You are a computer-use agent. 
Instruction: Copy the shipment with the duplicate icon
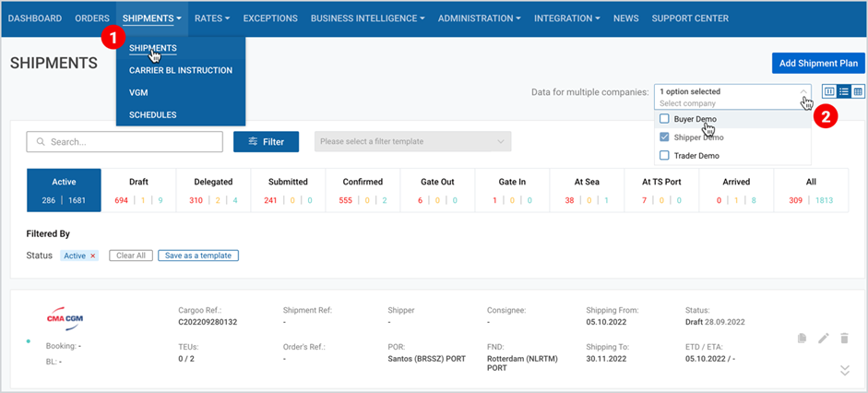click(802, 339)
